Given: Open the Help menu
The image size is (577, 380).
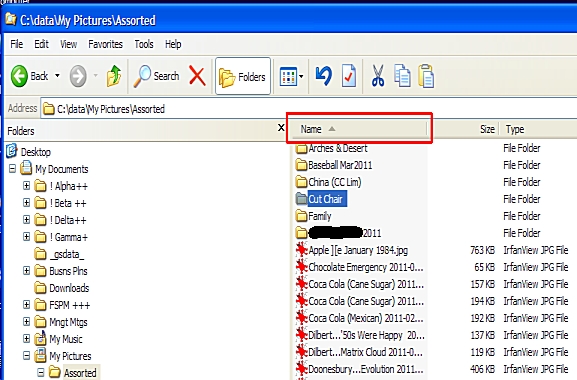Looking at the screenshot, I should tap(173, 44).
